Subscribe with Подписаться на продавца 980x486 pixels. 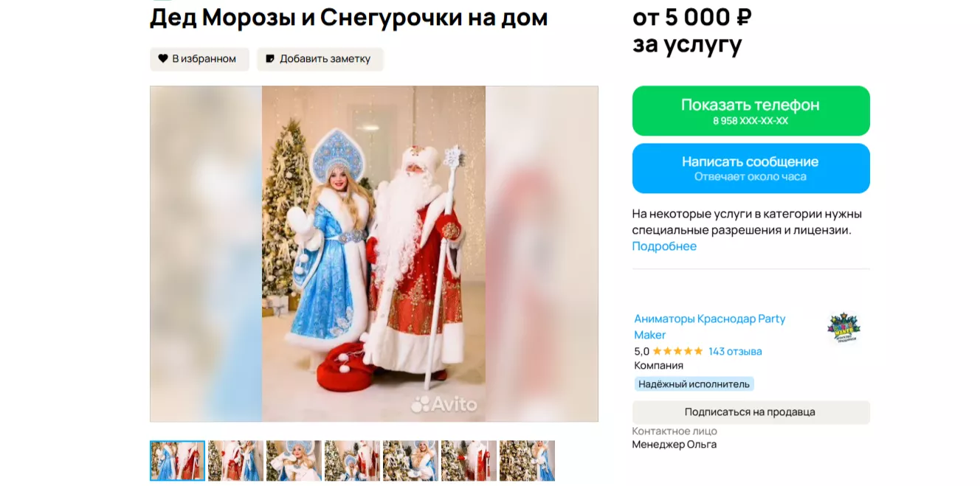[751, 412]
